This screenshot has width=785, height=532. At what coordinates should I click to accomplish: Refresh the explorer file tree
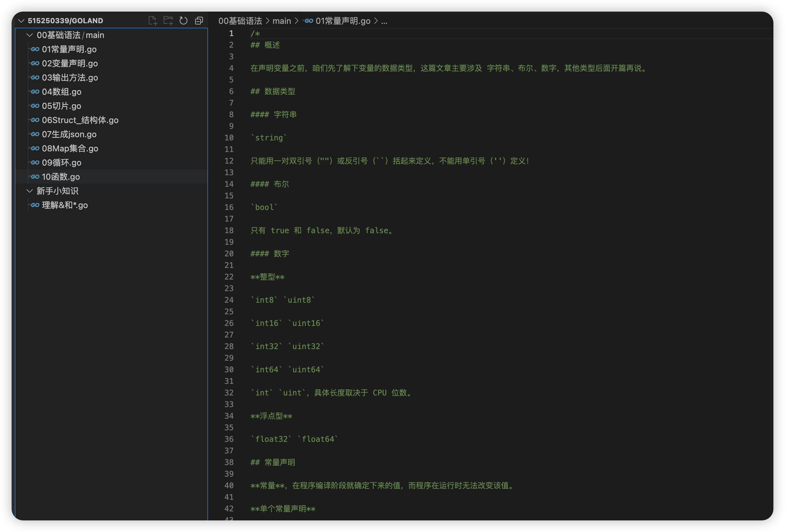(184, 21)
